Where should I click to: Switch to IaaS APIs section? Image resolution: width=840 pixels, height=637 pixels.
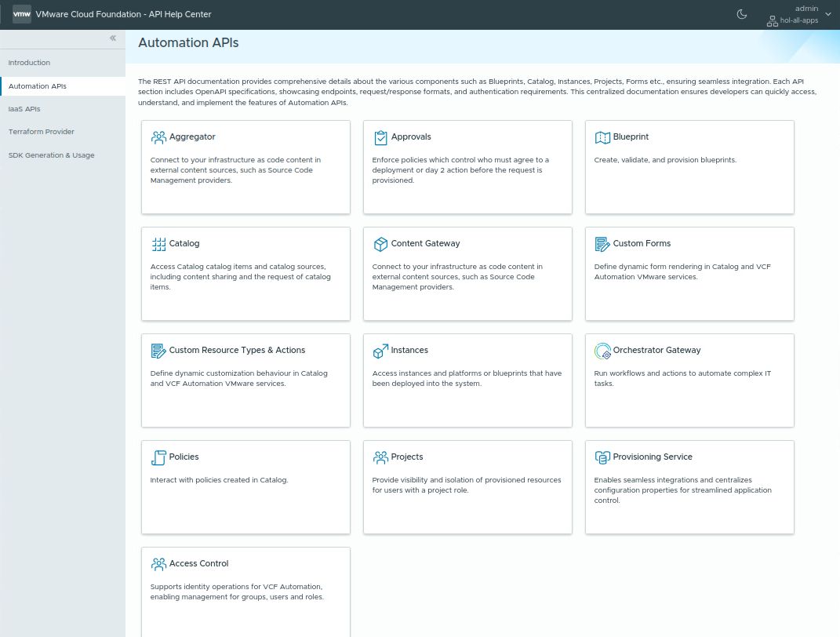coord(24,109)
